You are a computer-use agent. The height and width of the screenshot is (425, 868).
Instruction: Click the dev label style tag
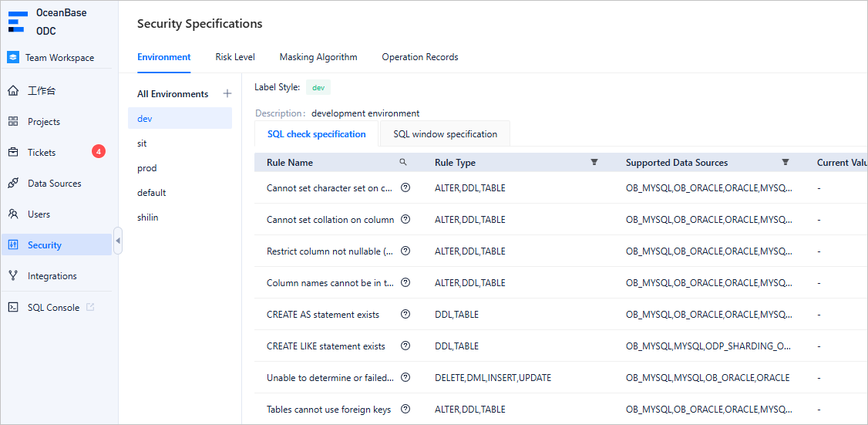coord(318,88)
